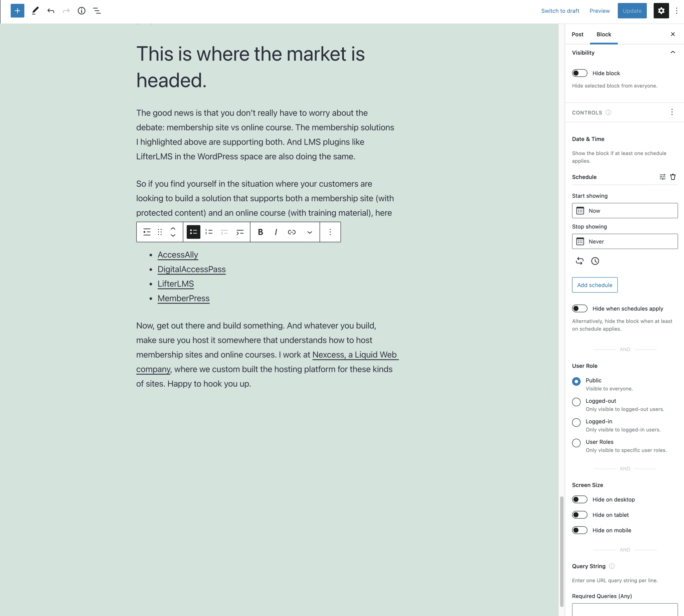Enable Hide on tablet toggle
Screen dimensions: 684x616
tap(579, 515)
